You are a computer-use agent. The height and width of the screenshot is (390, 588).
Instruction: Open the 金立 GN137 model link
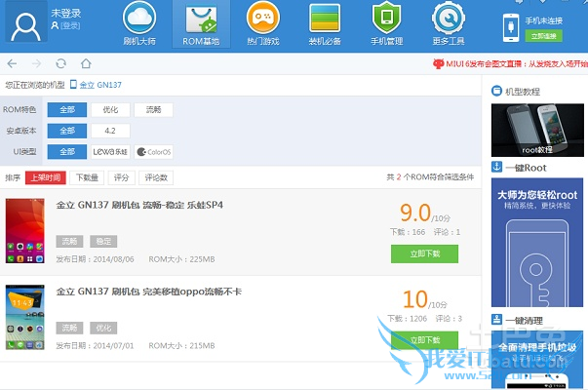(100, 85)
